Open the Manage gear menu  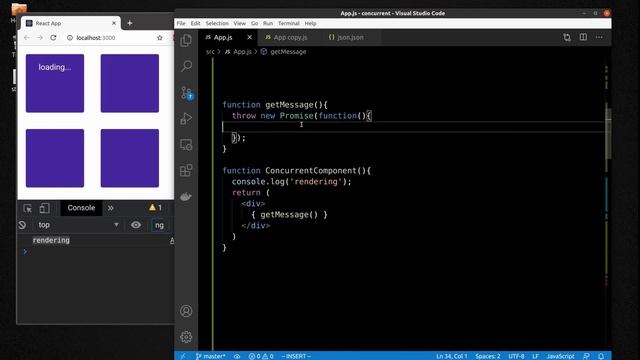pos(186,337)
